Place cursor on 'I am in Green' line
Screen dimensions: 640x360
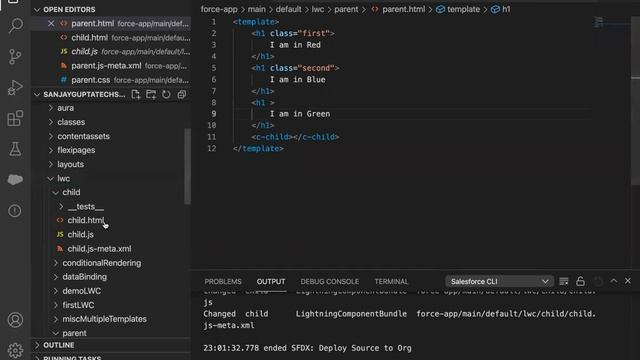click(300, 114)
